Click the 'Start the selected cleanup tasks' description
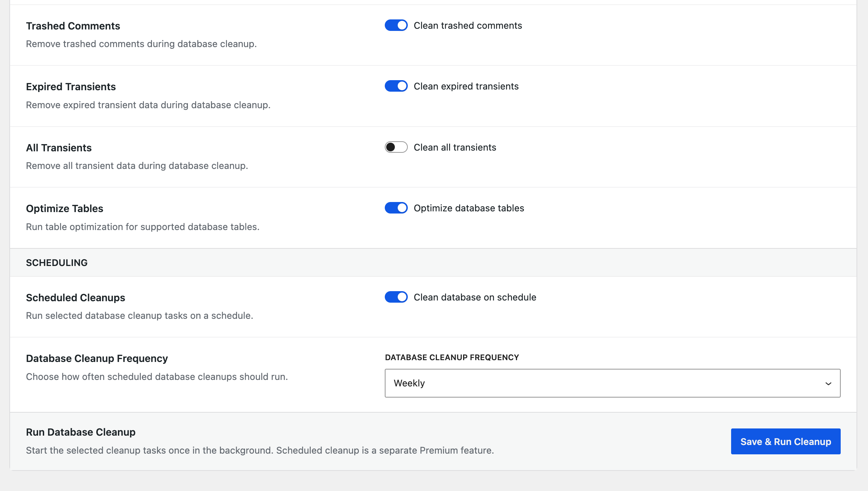868x491 pixels. pyautogui.click(x=260, y=450)
